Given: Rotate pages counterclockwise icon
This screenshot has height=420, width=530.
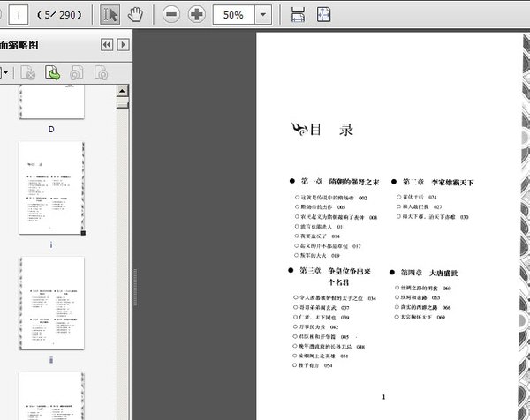Looking at the screenshot, I should pyautogui.click(x=76, y=72).
